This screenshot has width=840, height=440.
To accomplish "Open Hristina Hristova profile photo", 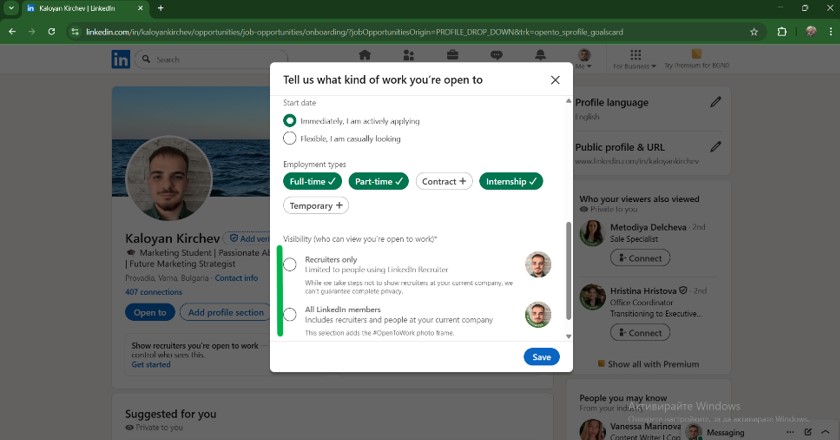I will 592,297.
